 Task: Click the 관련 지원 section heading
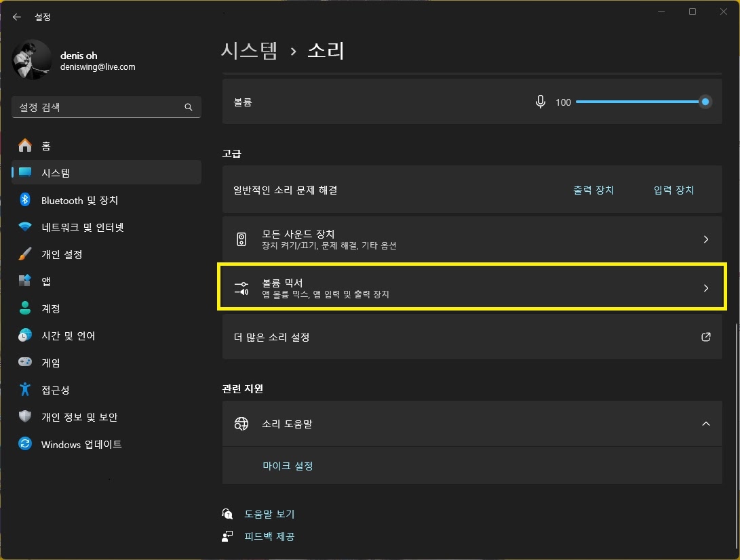pos(243,388)
